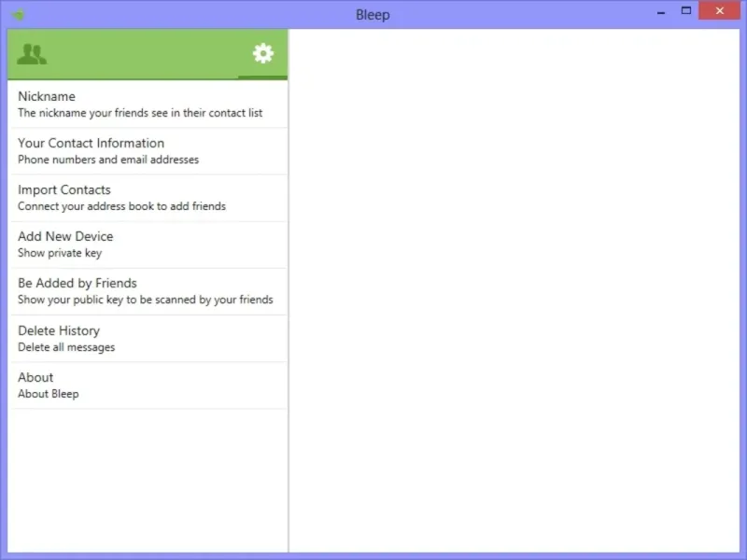Maximize the Bleep window
This screenshot has height=560, width=747.
[x=686, y=10]
